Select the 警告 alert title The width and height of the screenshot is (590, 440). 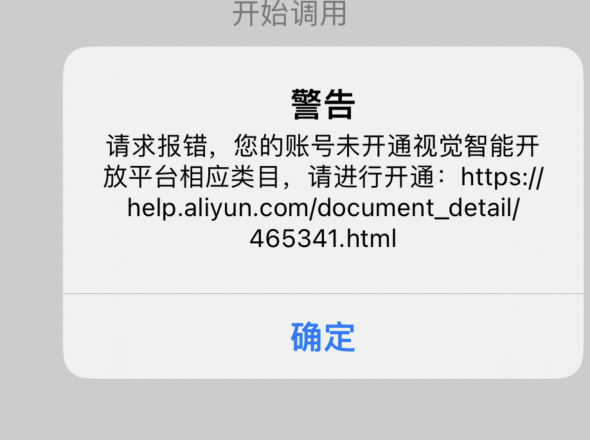tap(323, 104)
